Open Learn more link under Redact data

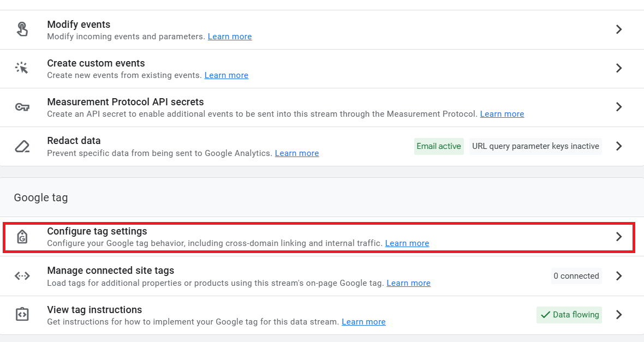pyautogui.click(x=296, y=153)
